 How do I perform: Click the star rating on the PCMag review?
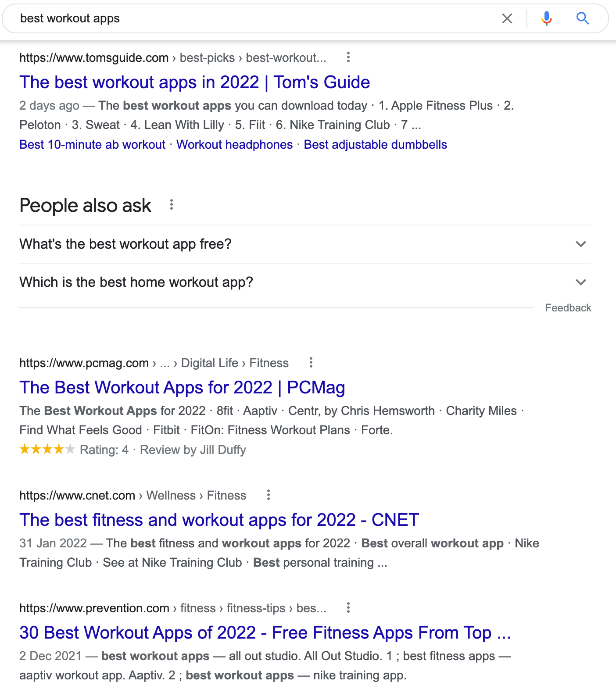pos(47,450)
